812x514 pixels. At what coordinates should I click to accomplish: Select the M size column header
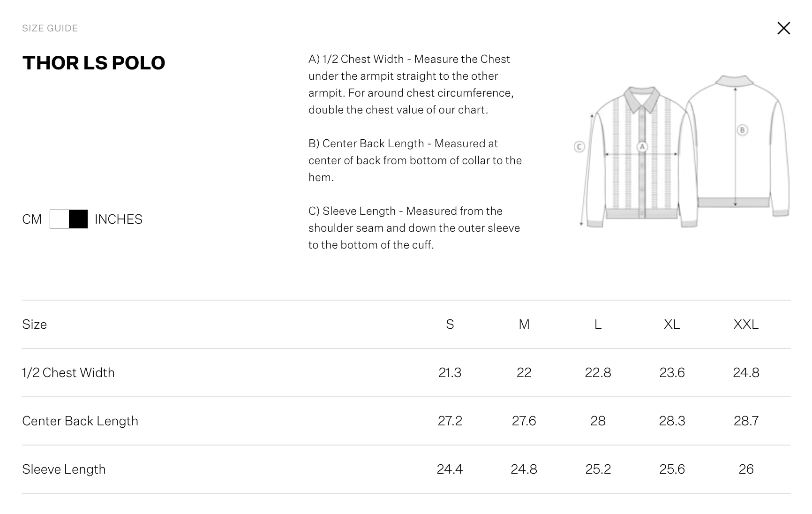pos(524,324)
